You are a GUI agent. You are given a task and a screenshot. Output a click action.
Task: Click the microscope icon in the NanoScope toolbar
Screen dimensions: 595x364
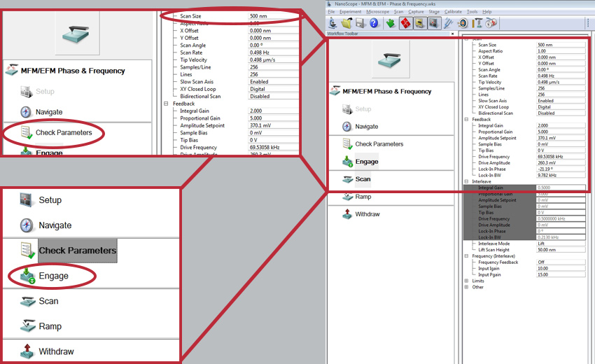click(332, 23)
